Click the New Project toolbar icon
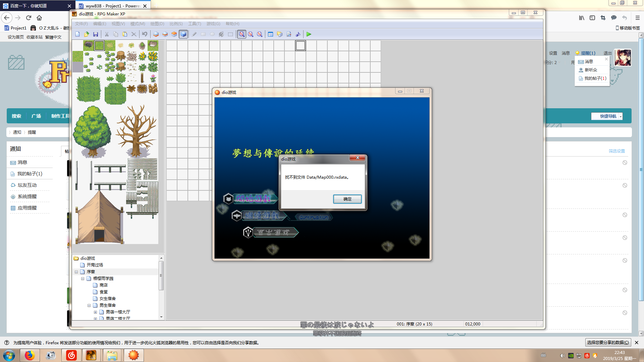The image size is (644, 362). (77, 34)
